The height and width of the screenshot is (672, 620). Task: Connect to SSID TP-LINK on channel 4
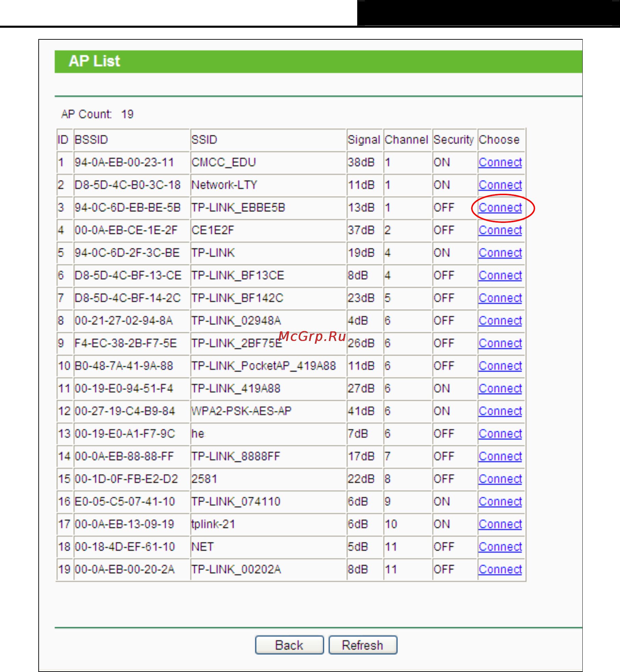click(500, 253)
